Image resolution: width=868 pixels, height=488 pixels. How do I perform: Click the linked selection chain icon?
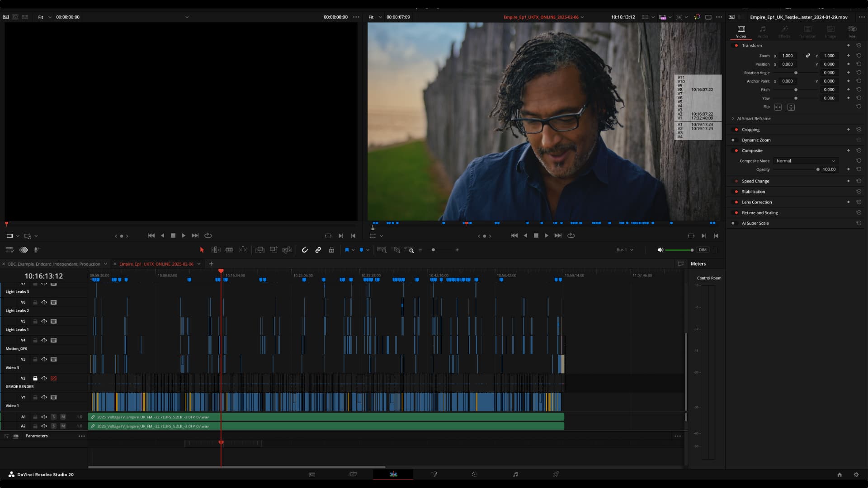(x=318, y=249)
